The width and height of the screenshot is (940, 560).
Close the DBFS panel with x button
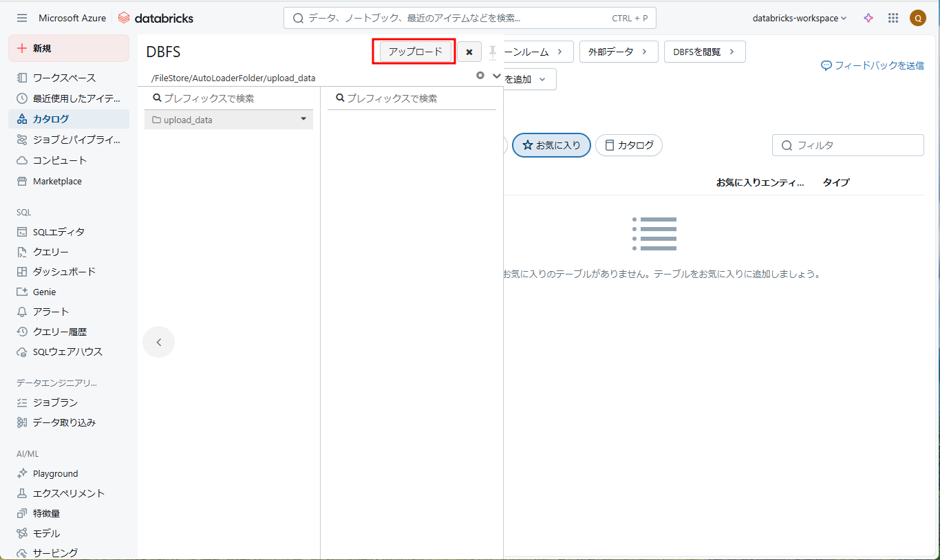point(469,52)
